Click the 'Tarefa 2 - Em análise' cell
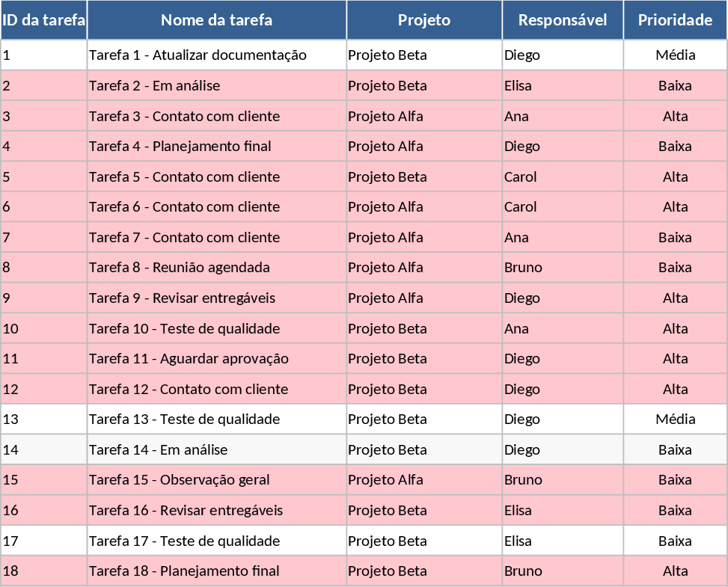The width and height of the screenshot is (728, 587). click(x=216, y=86)
